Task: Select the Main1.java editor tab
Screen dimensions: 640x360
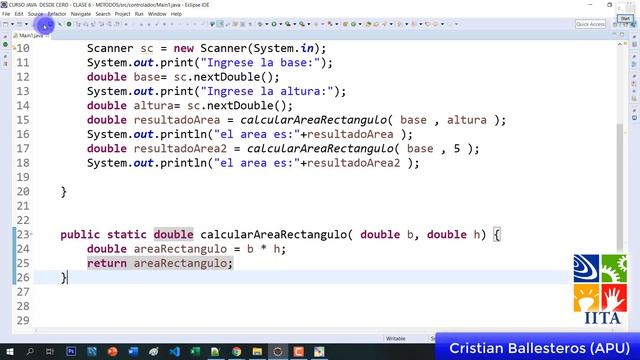Action: click(30, 36)
